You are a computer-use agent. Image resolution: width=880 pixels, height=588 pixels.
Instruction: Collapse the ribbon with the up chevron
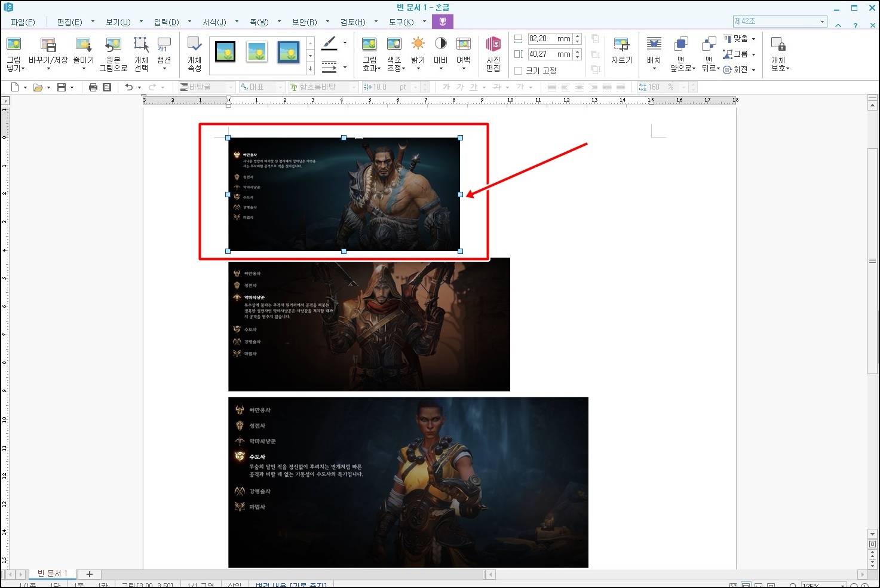(x=838, y=25)
